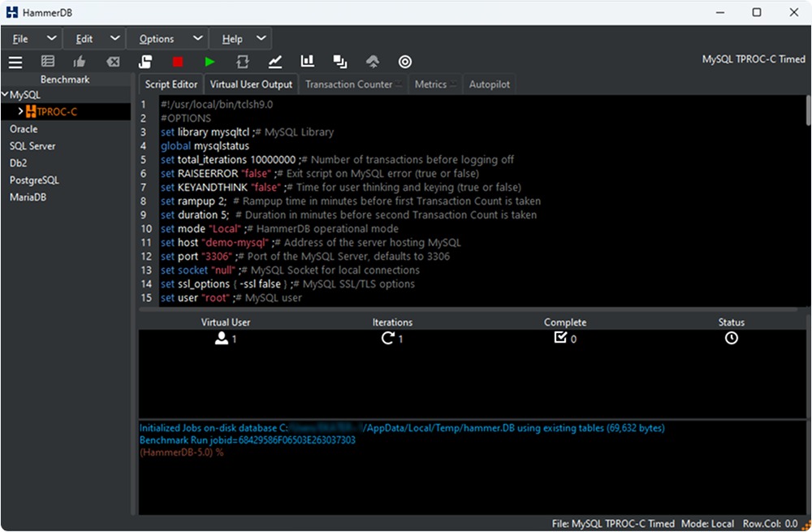
Task: Expand the TPROC-C tree node arrow
Action: pyautogui.click(x=20, y=110)
